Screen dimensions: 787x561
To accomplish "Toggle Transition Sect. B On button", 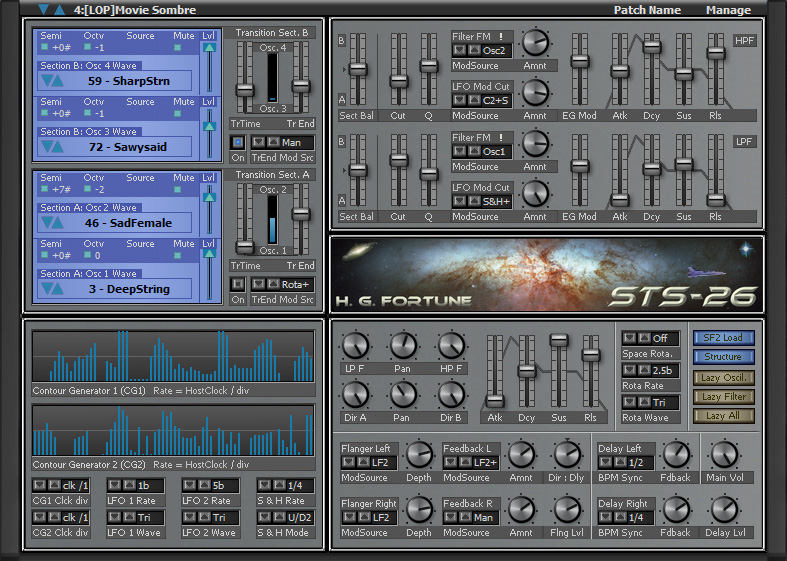I will [238, 143].
